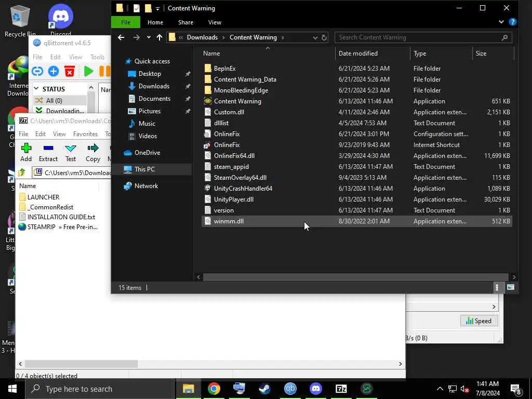Go back in File Explorer
532x399 pixels.
121,37
